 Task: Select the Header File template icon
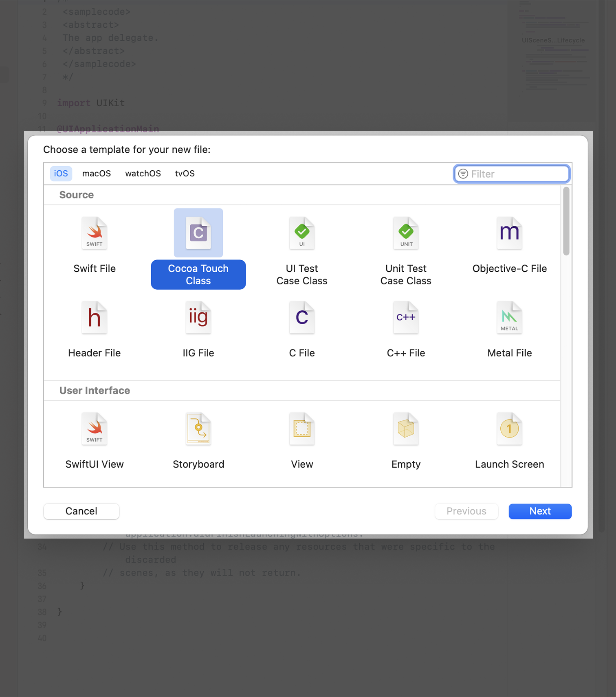tap(94, 318)
